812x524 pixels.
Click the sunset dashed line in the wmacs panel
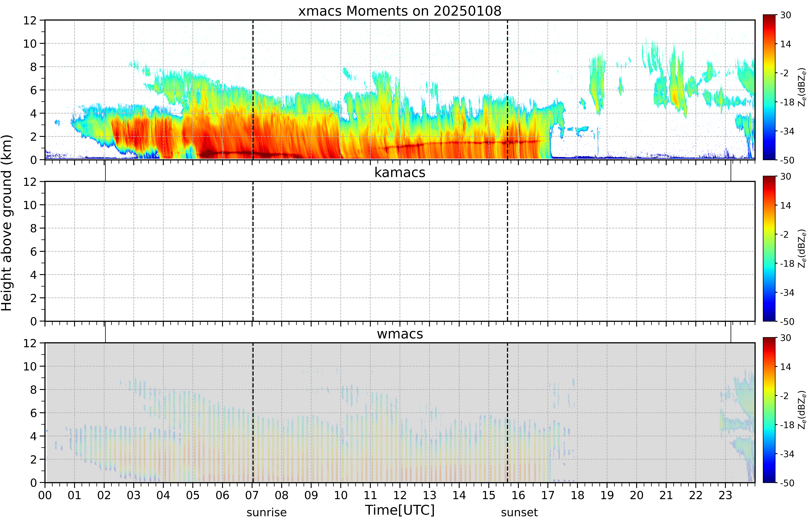coord(508,413)
